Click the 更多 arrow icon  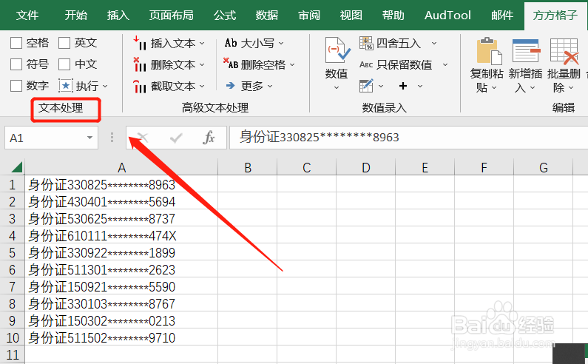click(x=230, y=86)
